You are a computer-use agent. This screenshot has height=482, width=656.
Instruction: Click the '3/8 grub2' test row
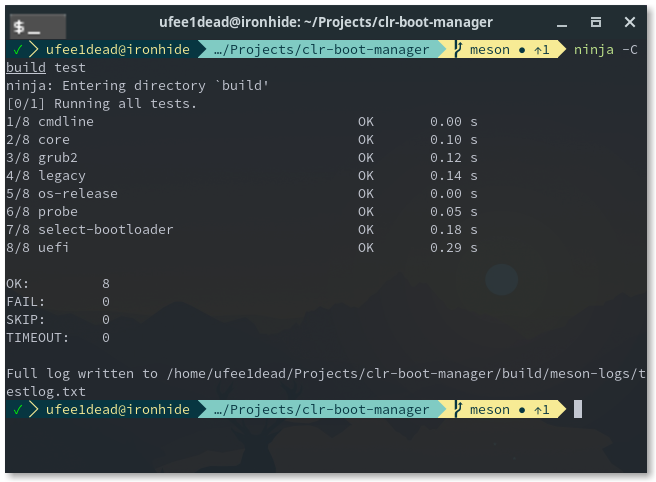241,158
